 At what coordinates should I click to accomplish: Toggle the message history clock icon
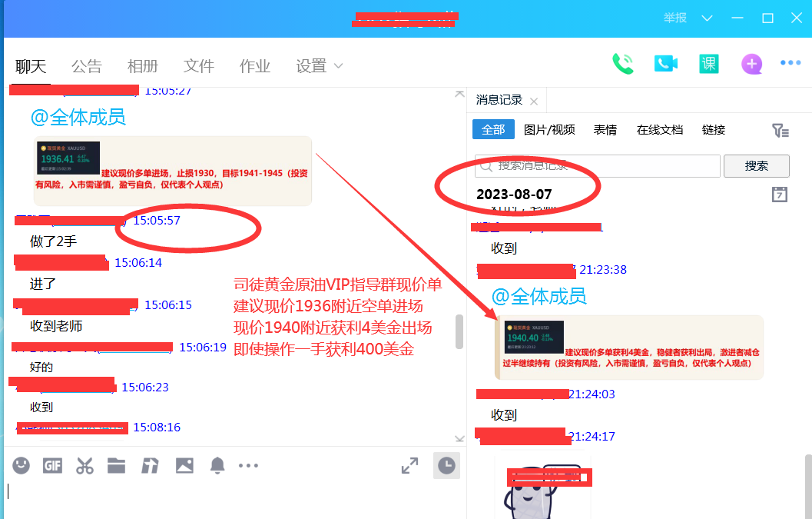pyautogui.click(x=446, y=466)
